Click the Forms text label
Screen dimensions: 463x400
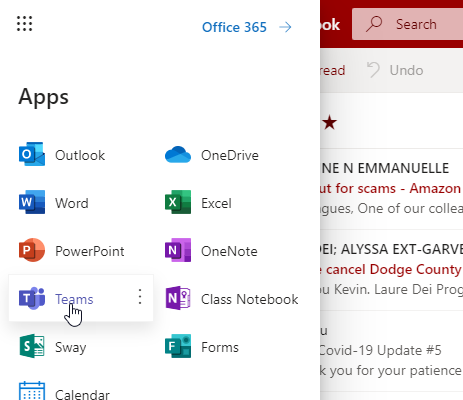click(x=220, y=347)
